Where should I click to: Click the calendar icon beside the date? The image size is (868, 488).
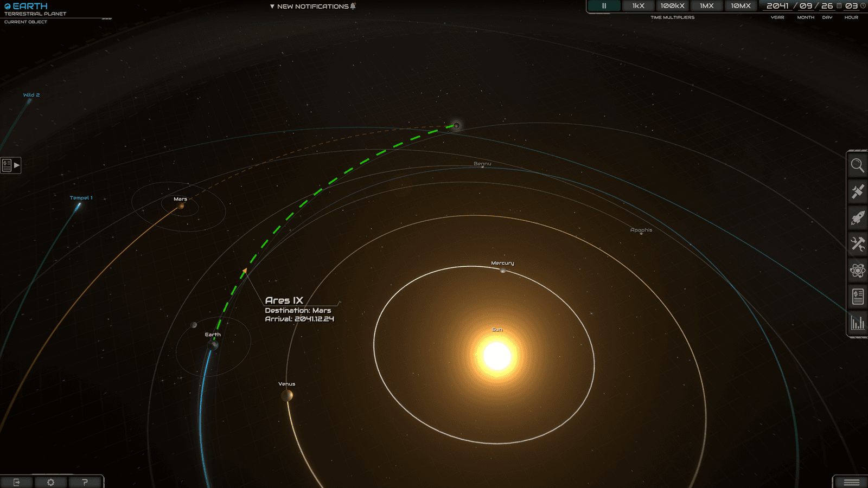tap(839, 6)
